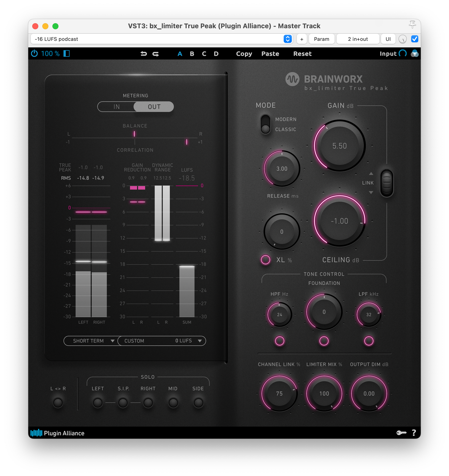Switch metering to OUT
Image resolution: width=449 pixels, height=476 pixels.
[154, 107]
